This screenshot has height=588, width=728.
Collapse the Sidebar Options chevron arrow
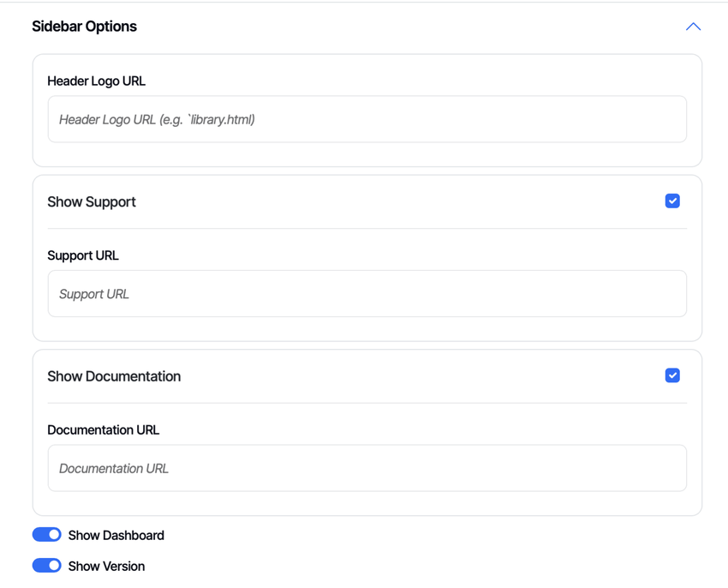coord(693,27)
